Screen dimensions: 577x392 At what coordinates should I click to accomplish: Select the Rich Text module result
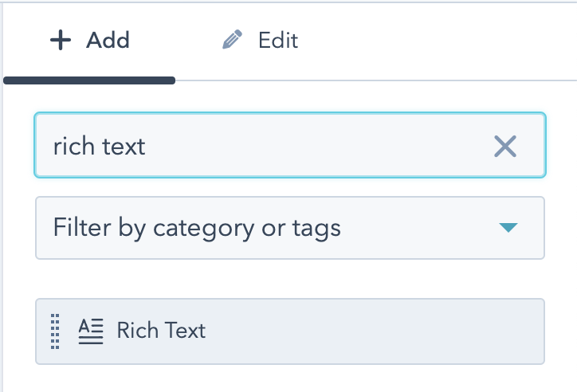290,331
